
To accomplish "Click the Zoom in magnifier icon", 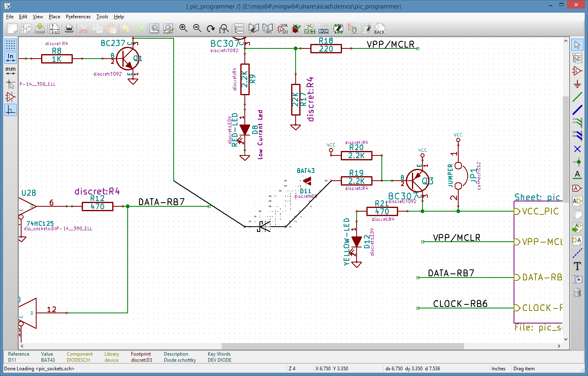I will click(183, 28).
